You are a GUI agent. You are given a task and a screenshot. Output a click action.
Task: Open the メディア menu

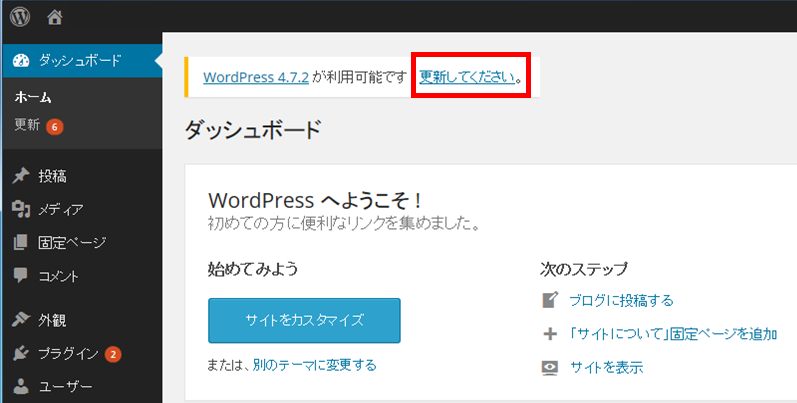coord(60,209)
